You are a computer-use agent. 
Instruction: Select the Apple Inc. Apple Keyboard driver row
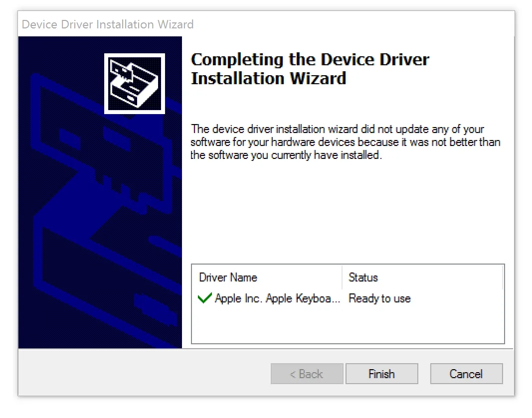tap(277, 298)
